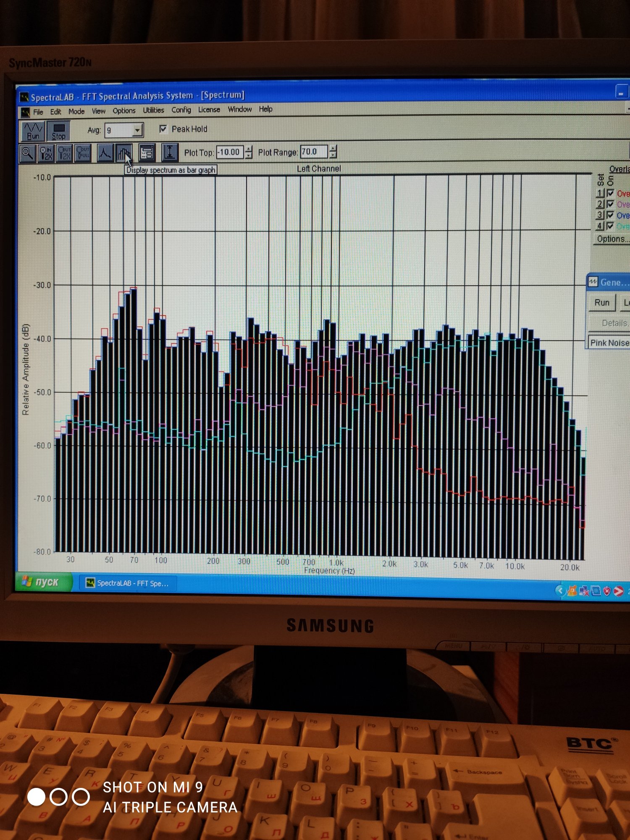Zoom in 2X on the spectrum
The width and height of the screenshot is (630, 840).
coord(46,153)
